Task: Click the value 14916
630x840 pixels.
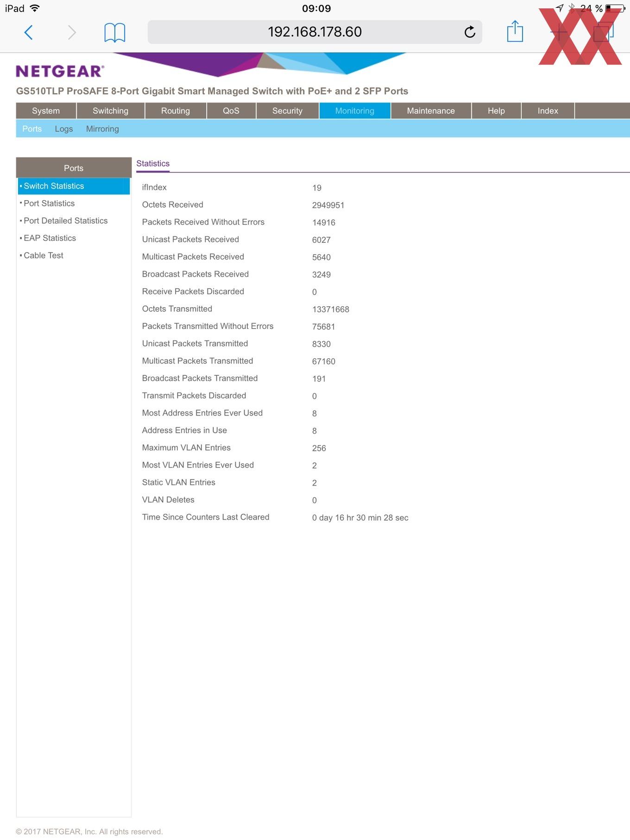Action: 323,222
